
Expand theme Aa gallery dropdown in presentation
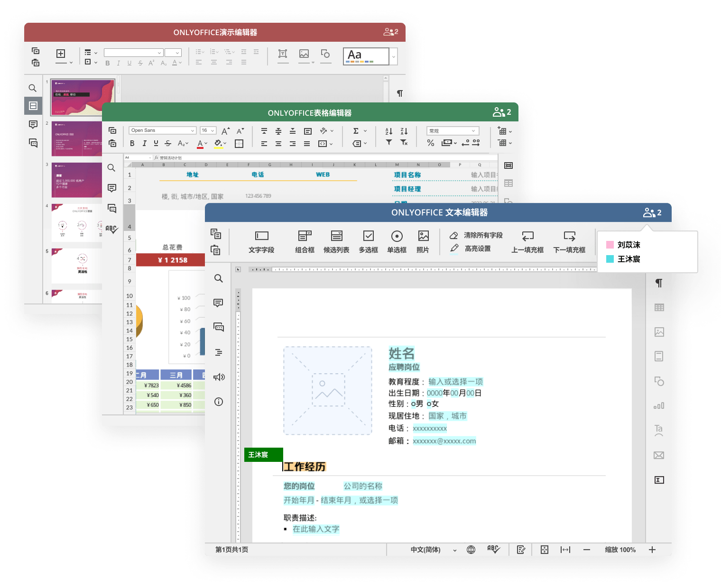(x=394, y=56)
